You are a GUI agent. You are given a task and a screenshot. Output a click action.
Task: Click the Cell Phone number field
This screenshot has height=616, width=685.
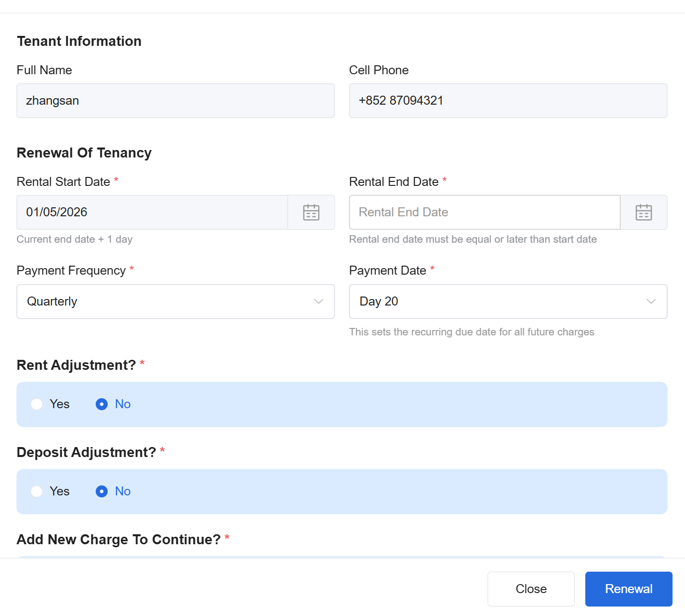click(x=508, y=101)
